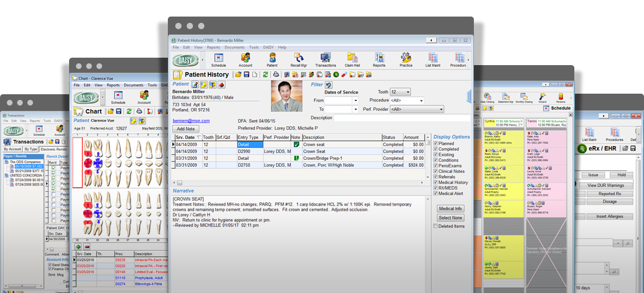Open List Maint in Patient History toolbar
The width and height of the screenshot is (644, 293).
(433, 60)
